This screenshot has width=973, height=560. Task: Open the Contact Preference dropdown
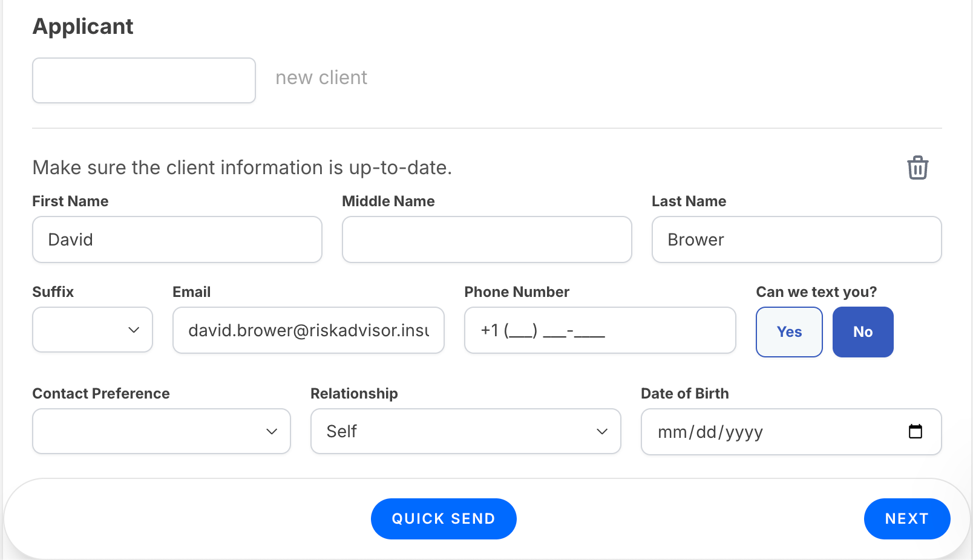click(162, 431)
